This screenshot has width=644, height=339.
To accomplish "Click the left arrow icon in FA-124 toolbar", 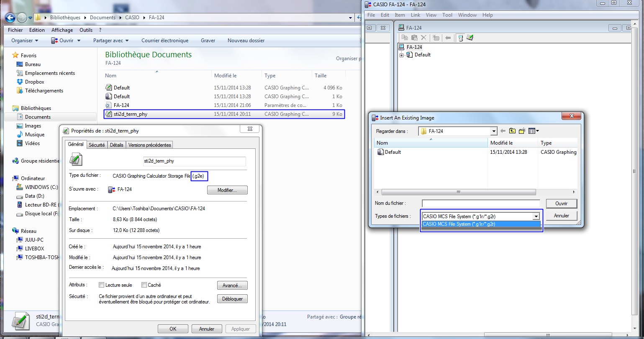I will [x=448, y=38].
